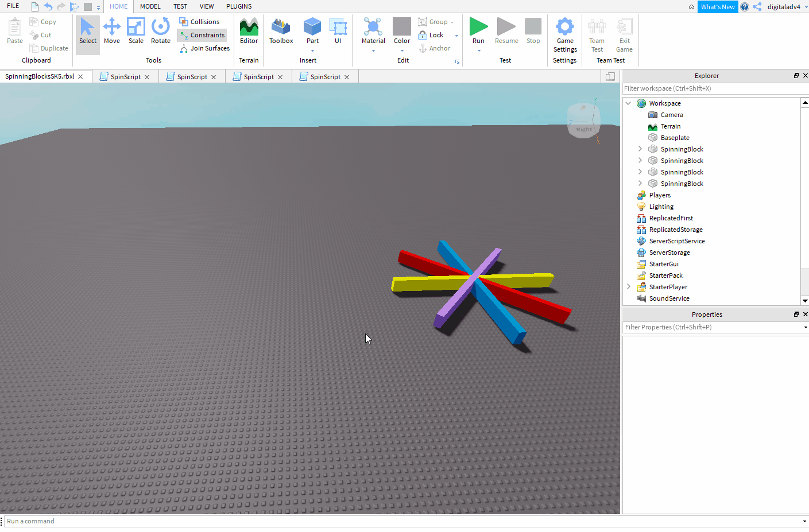Screen dimensions: 809x532
Task: Toggle the viewport split view icon
Action: 610,76
